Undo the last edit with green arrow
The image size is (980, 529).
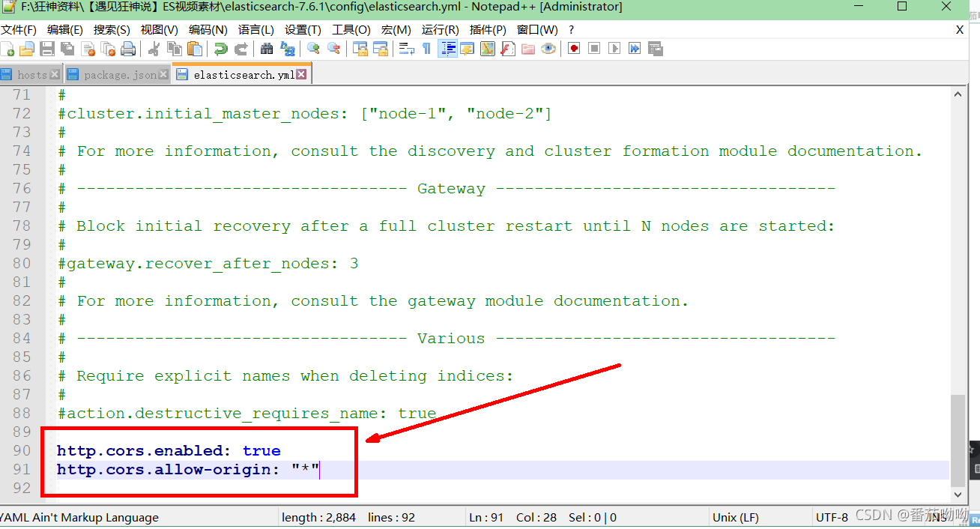click(221, 49)
